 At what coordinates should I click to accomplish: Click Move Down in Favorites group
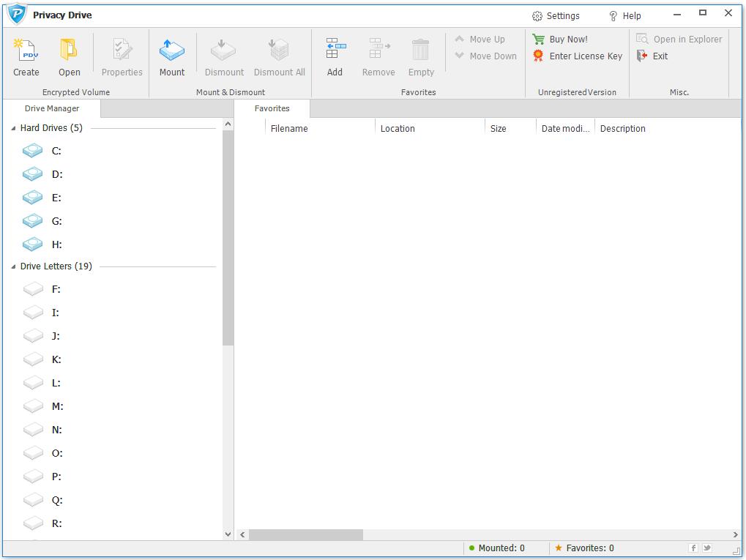(x=485, y=56)
